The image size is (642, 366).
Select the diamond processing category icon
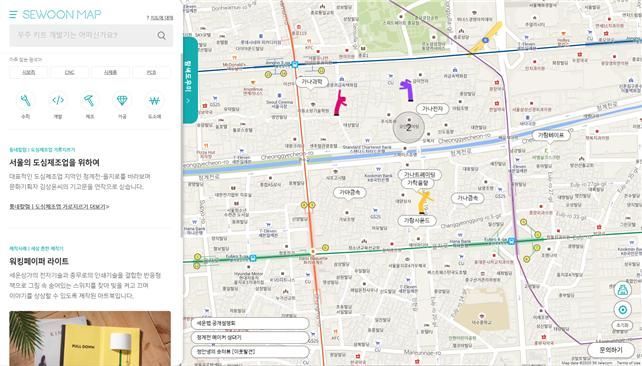click(122, 100)
